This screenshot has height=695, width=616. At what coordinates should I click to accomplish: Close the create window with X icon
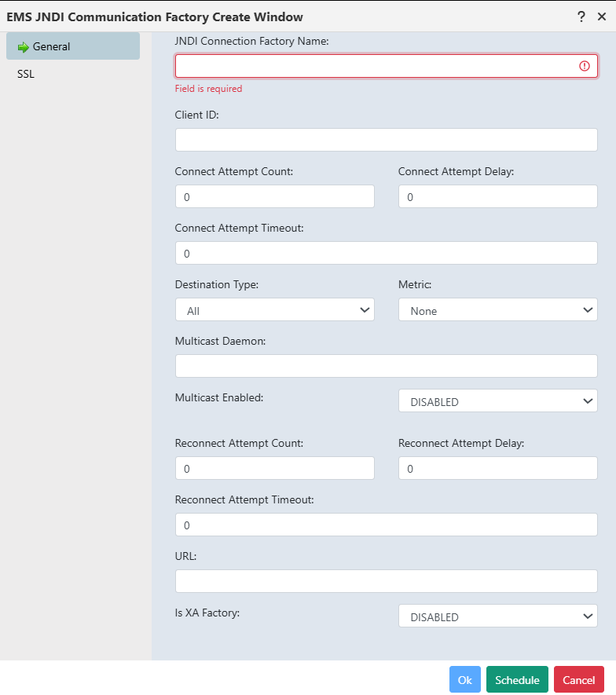coord(602,16)
